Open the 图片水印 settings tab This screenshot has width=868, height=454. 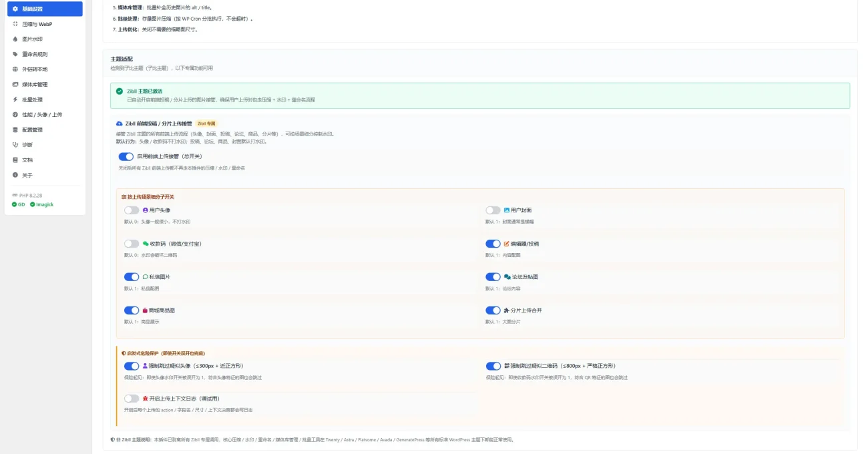(x=45, y=39)
